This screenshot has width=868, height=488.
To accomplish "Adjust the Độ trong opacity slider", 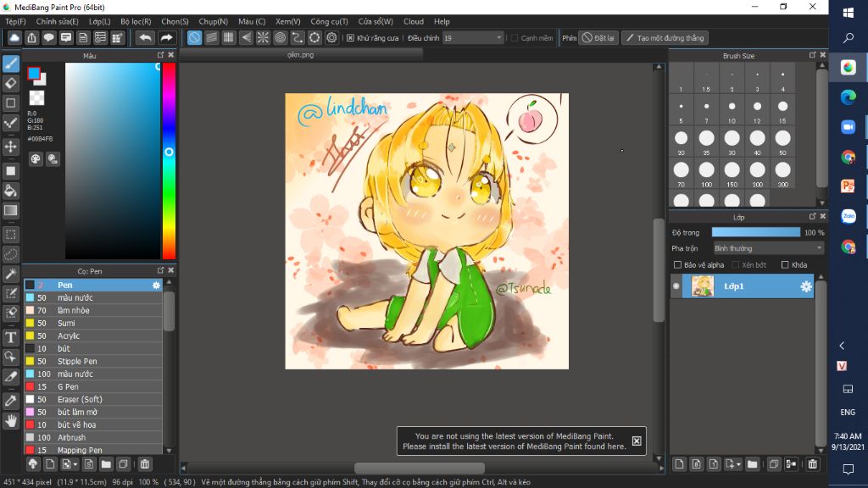I will [755, 232].
